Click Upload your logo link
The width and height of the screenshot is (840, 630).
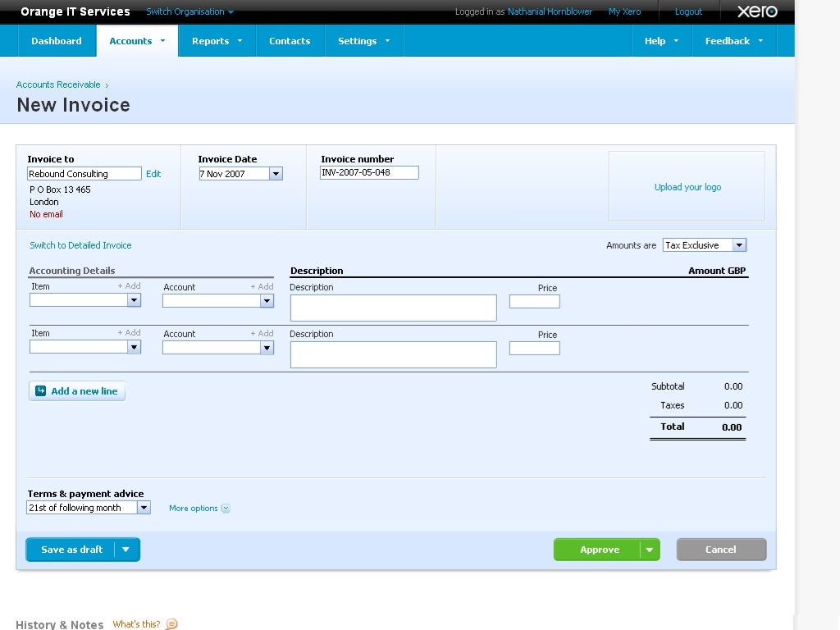687,187
